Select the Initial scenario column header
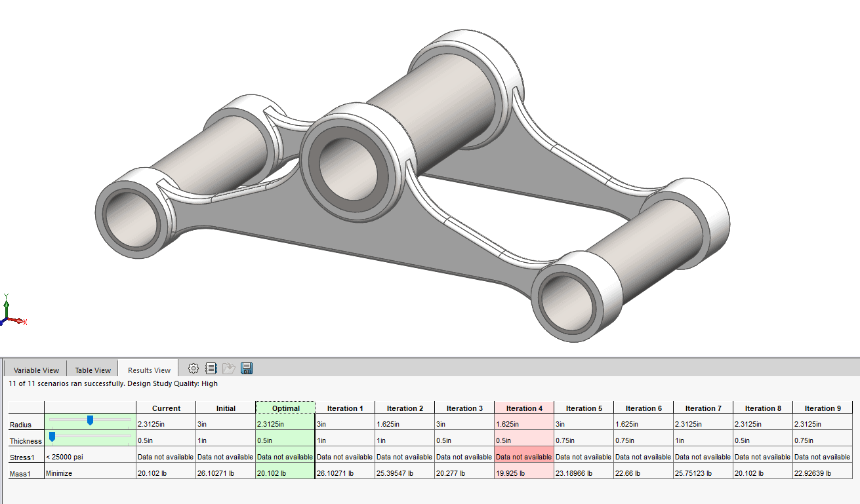Screen dimensions: 860x504 [226, 408]
